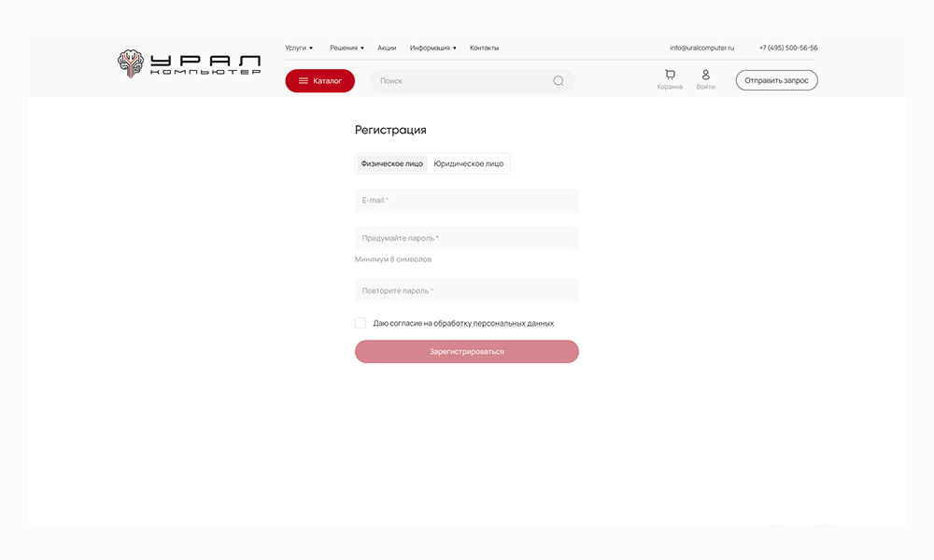Open the обработку персональных данных link

click(x=493, y=323)
